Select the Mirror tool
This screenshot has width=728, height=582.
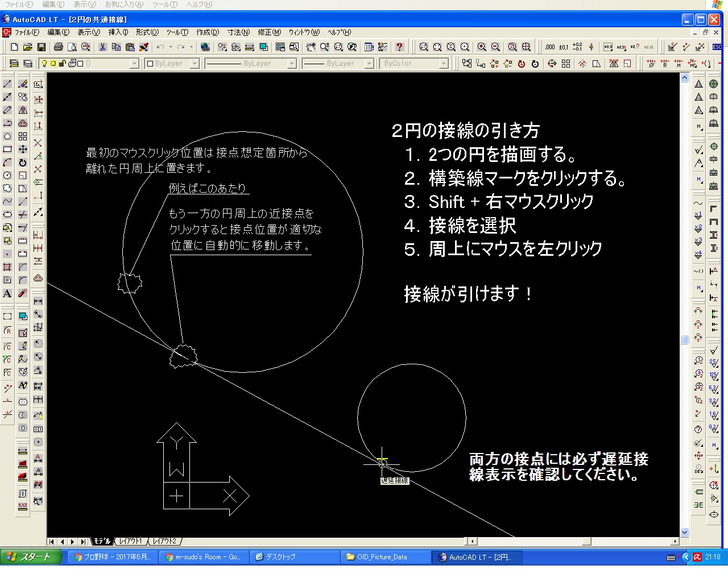22,110
